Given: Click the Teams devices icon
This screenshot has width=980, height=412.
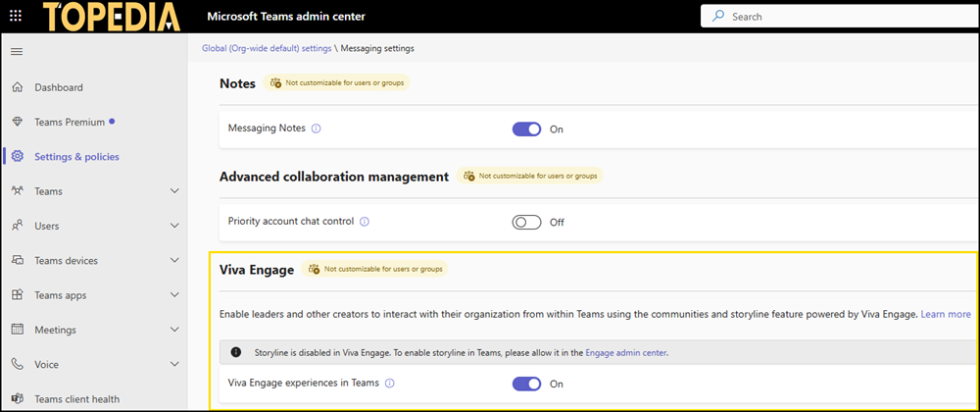Looking at the screenshot, I should coord(18,261).
